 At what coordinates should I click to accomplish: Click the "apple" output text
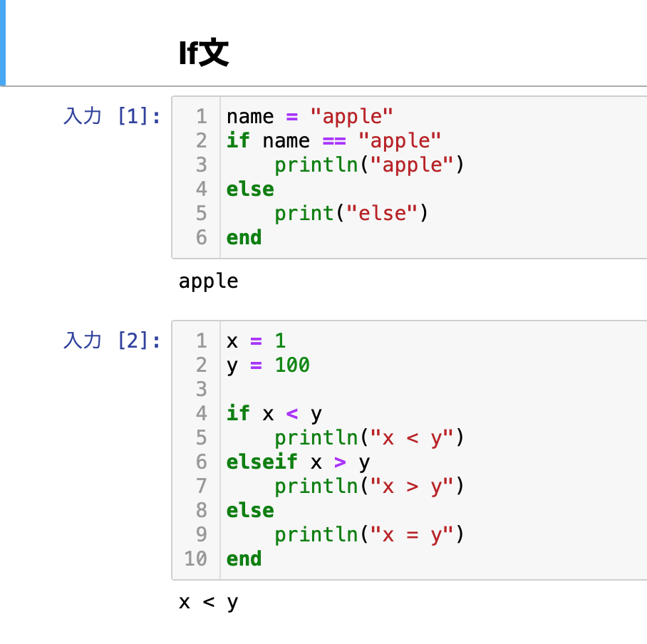(x=208, y=281)
